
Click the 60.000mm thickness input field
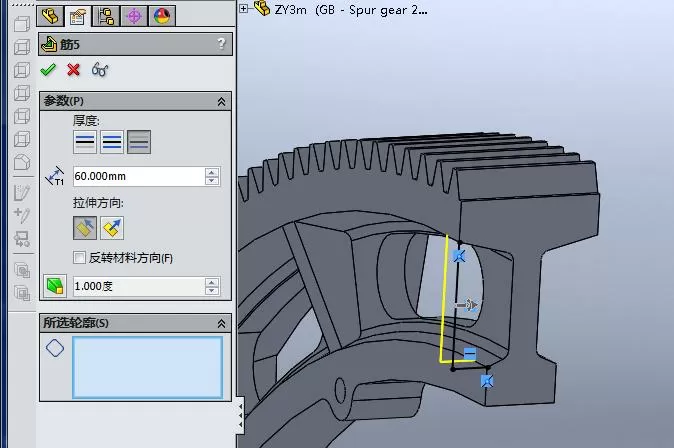tap(139, 176)
